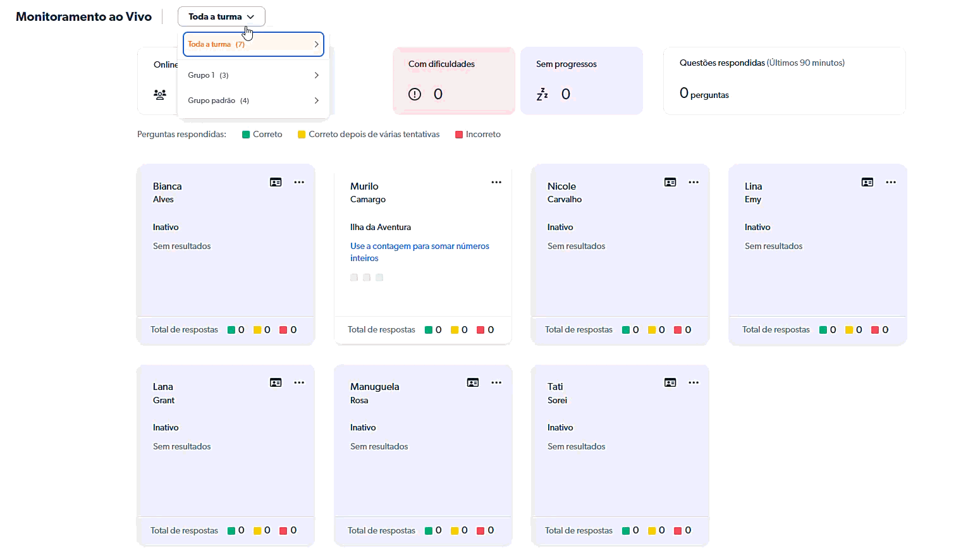Open the profile card icon for Manuguela Rosa

click(473, 383)
